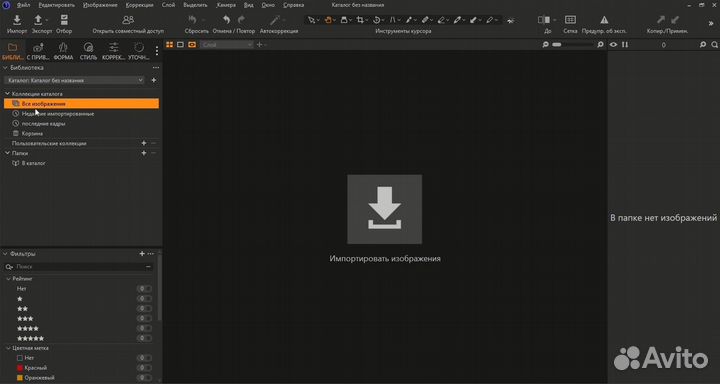The width and height of the screenshot is (720, 384).
Task: Select the Keystone cursor tool
Action: coord(393,20)
